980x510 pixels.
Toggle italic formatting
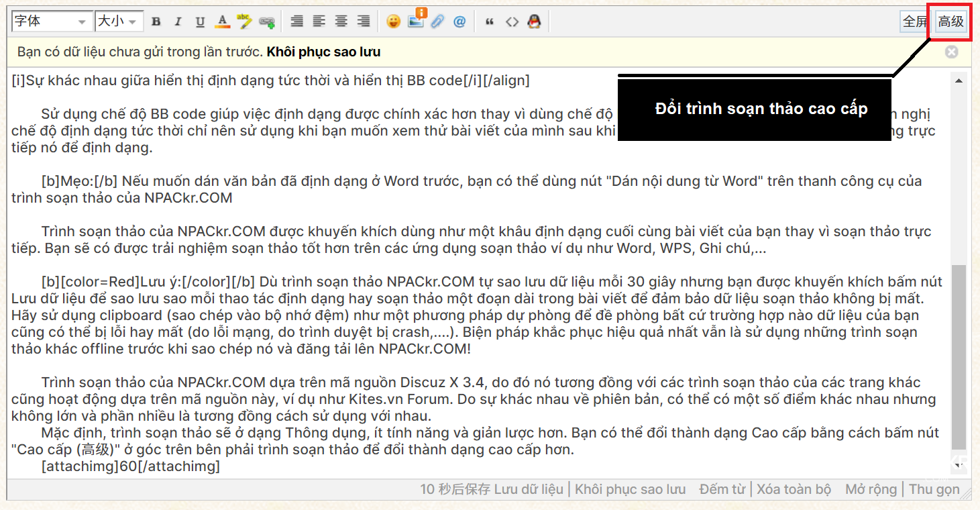coord(178,21)
